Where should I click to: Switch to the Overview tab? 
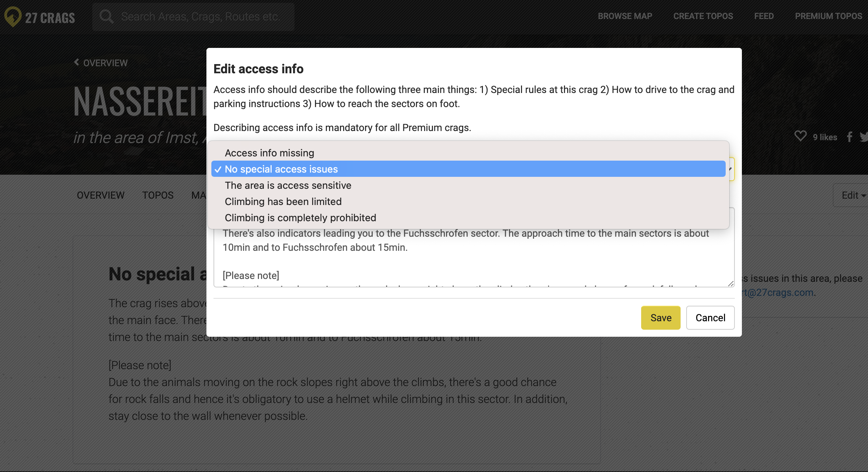[x=101, y=195]
